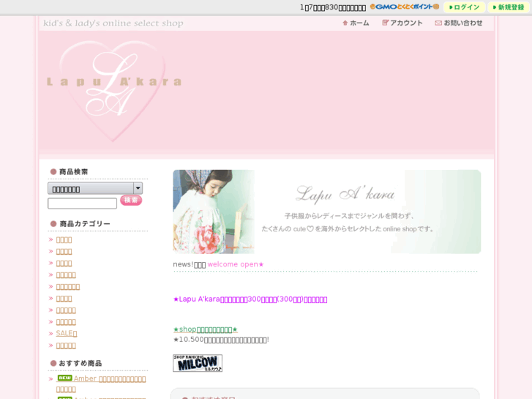Click the magenta ★Lapu A'kara 300 notice
The height and width of the screenshot is (399, 532).
click(250, 299)
